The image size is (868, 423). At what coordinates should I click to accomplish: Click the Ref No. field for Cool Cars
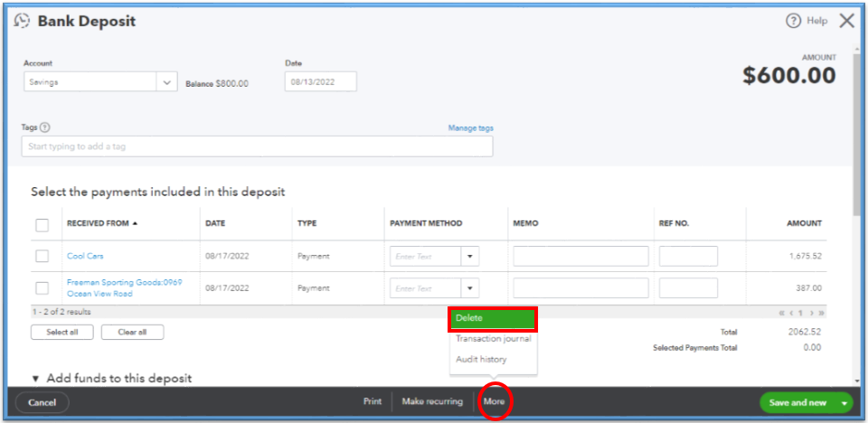click(x=688, y=257)
